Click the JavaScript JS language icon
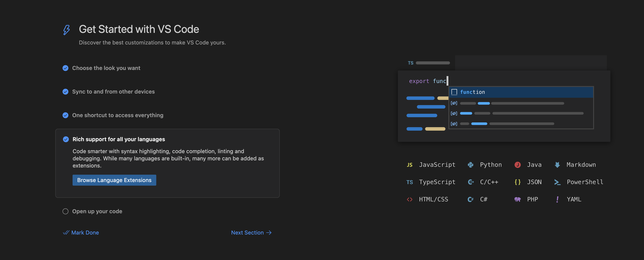This screenshot has height=260, width=644. tap(409, 165)
